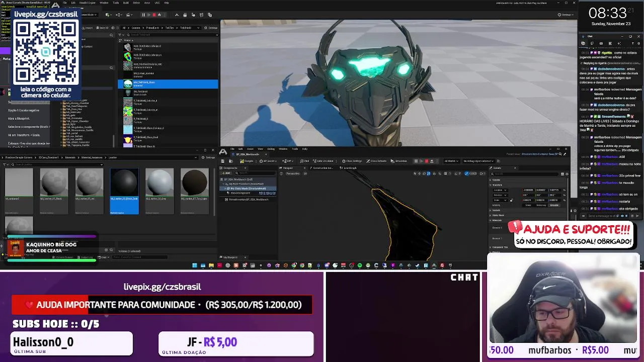Pause play session from Blueprint editor toolbar
Viewport: 644px width, 362px height.
[x=416, y=161]
